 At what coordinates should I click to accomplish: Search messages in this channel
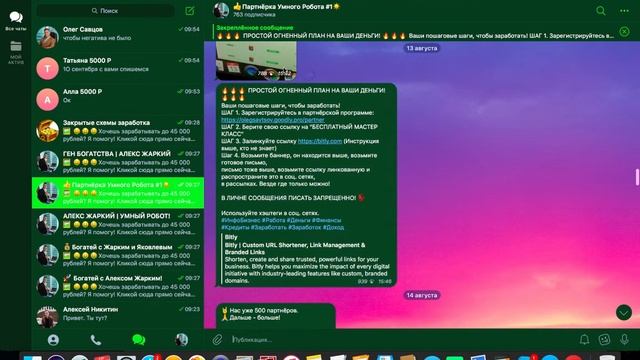coord(600,11)
